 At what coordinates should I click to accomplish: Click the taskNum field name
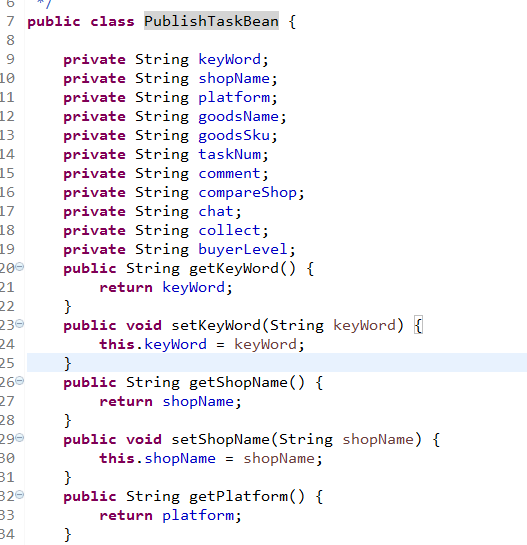(x=229, y=154)
